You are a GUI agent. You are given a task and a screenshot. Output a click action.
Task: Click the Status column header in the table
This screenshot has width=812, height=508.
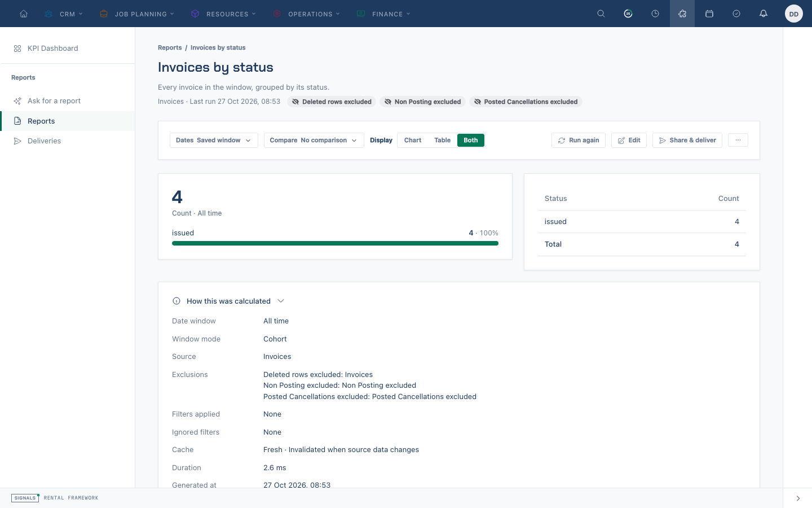pyautogui.click(x=555, y=199)
